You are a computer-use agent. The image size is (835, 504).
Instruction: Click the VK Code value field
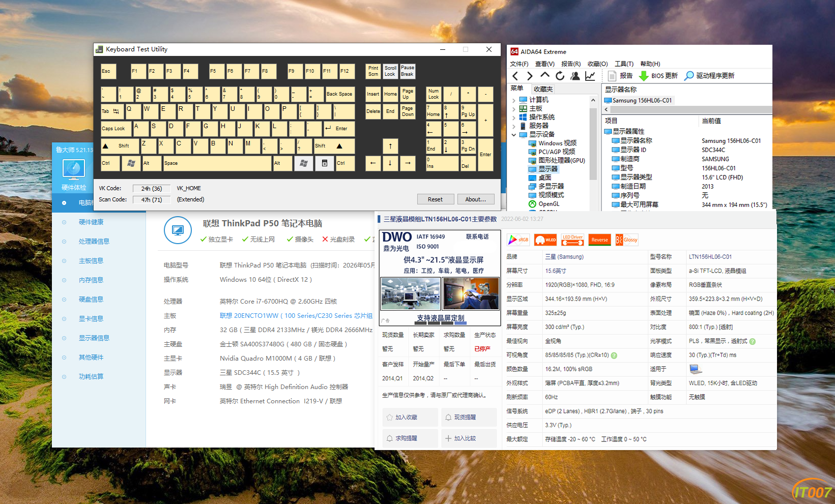[x=152, y=189]
